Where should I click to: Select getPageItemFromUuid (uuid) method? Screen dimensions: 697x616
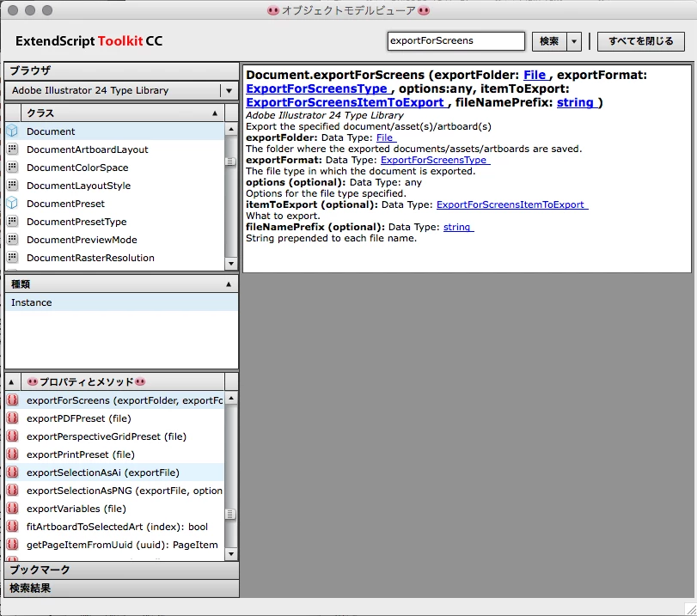click(114, 545)
